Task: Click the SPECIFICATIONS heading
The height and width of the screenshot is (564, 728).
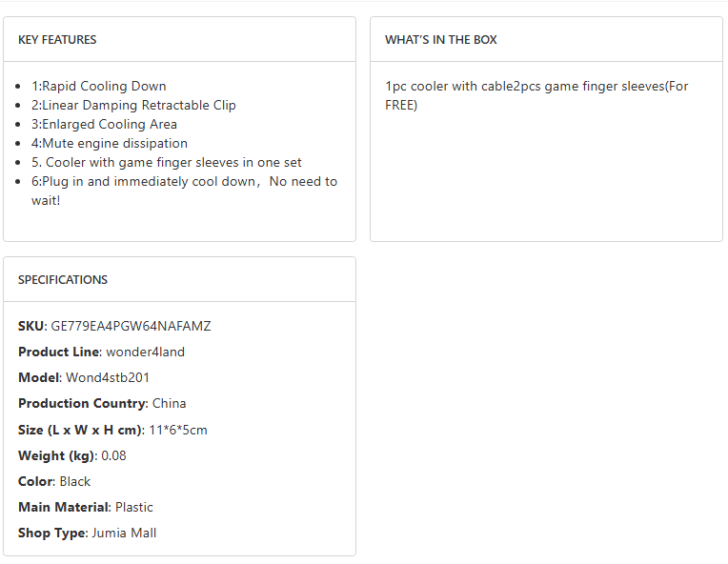Action: (x=63, y=280)
